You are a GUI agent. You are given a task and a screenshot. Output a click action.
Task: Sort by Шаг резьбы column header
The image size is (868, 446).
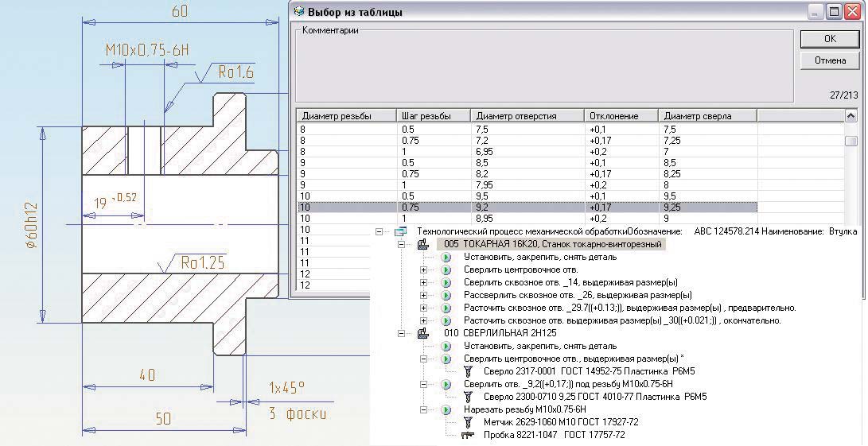[434, 116]
